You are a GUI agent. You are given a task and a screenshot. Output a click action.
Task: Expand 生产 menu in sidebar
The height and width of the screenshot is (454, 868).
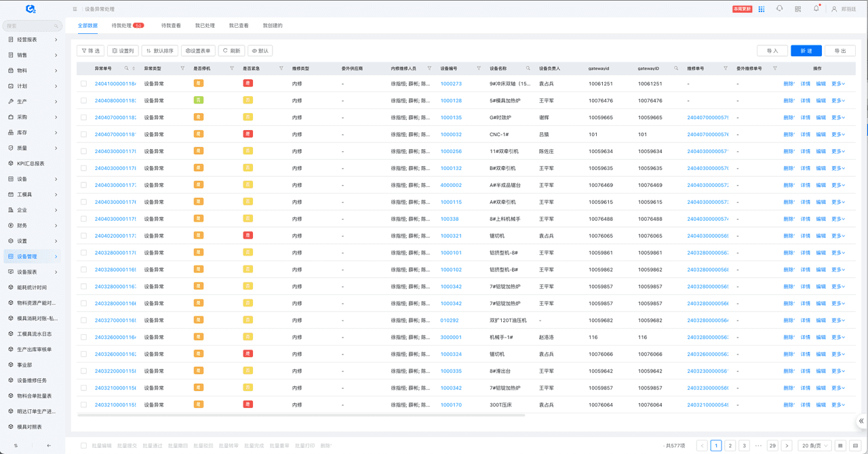[x=33, y=102]
